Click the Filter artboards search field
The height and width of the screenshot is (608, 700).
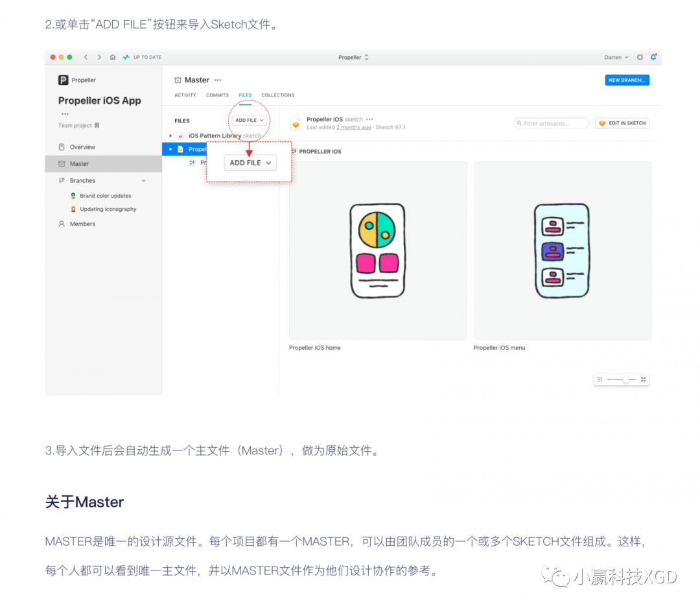pos(551,123)
